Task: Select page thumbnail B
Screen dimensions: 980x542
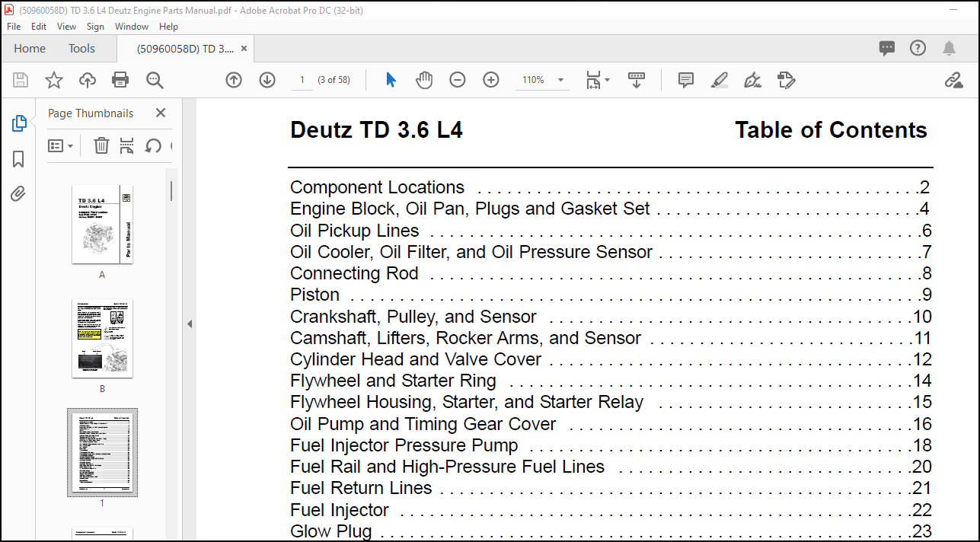Action: tap(102, 339)
